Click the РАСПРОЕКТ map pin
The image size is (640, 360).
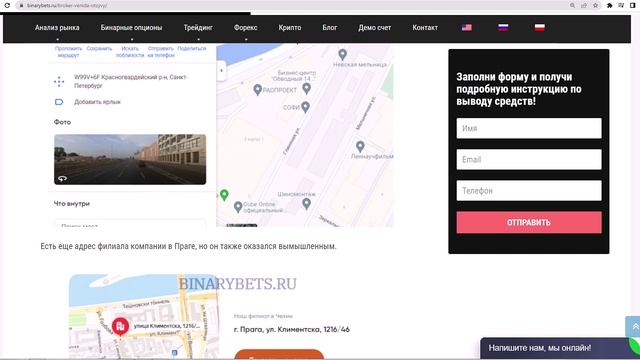click(258, 90)
